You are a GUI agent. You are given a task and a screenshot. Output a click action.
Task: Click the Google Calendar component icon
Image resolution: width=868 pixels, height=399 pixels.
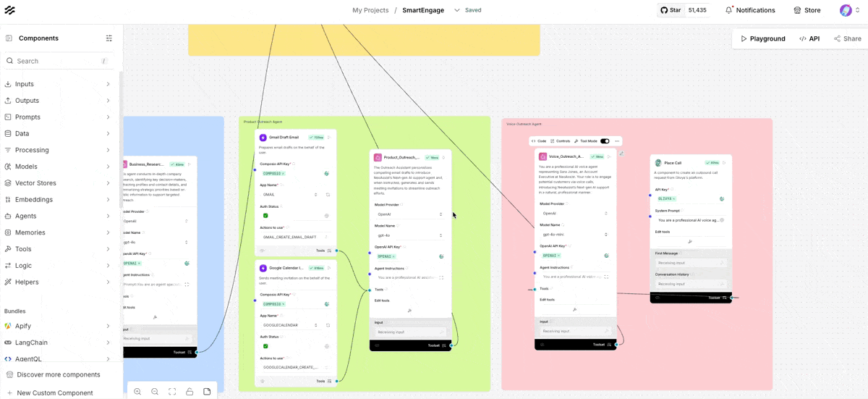263,268
